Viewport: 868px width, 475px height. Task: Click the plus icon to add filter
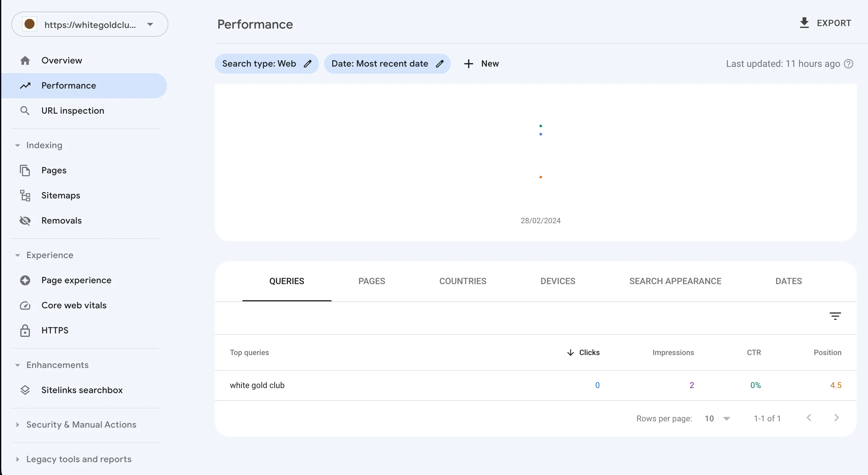468,64
